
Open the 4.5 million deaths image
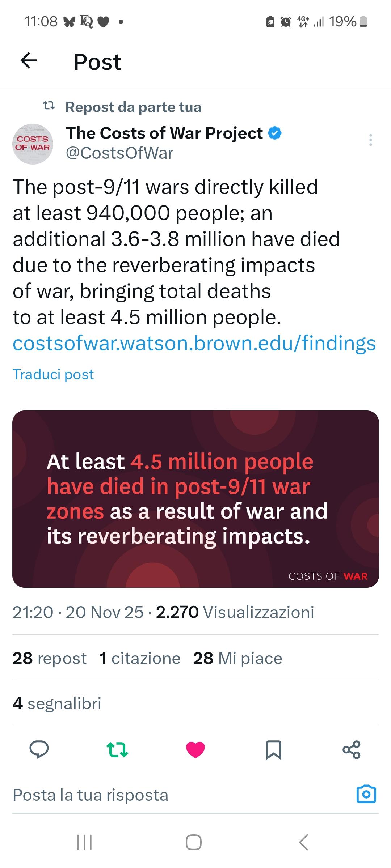click(195, 499)
